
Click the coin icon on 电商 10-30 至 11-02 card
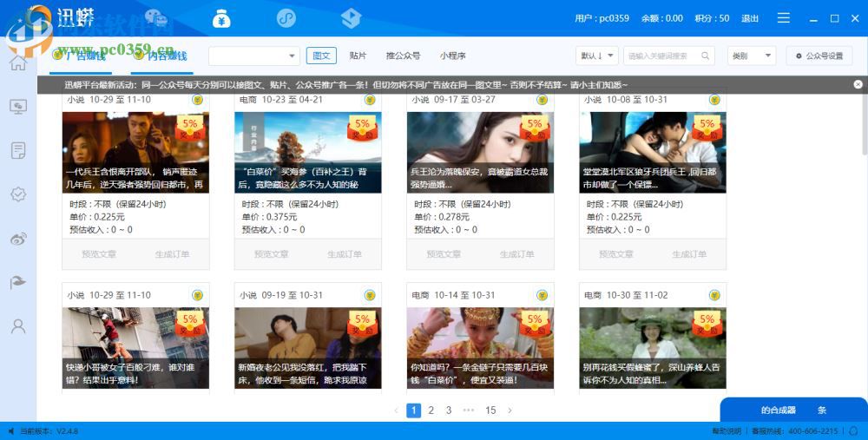pyautogui.click(x=714, y=296)
